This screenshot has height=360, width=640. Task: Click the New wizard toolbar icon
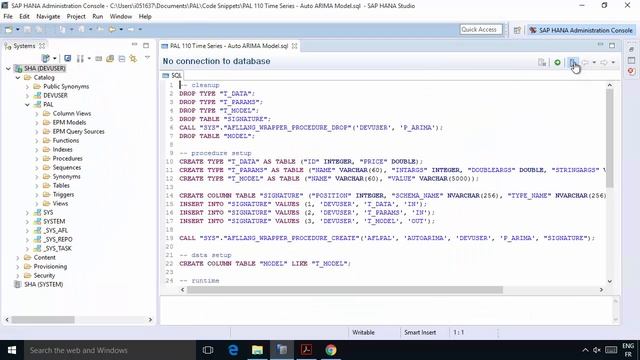click(x=9, y=30)
